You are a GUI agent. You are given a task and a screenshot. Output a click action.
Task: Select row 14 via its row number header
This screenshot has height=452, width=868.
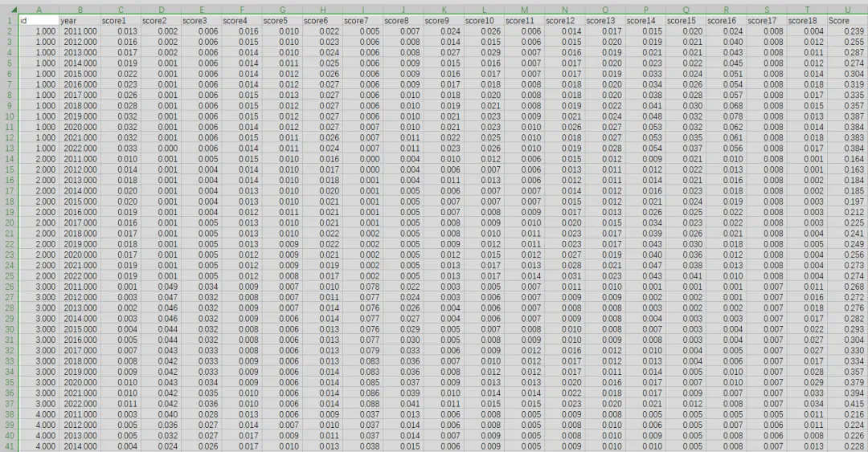[x=10, y=159]
